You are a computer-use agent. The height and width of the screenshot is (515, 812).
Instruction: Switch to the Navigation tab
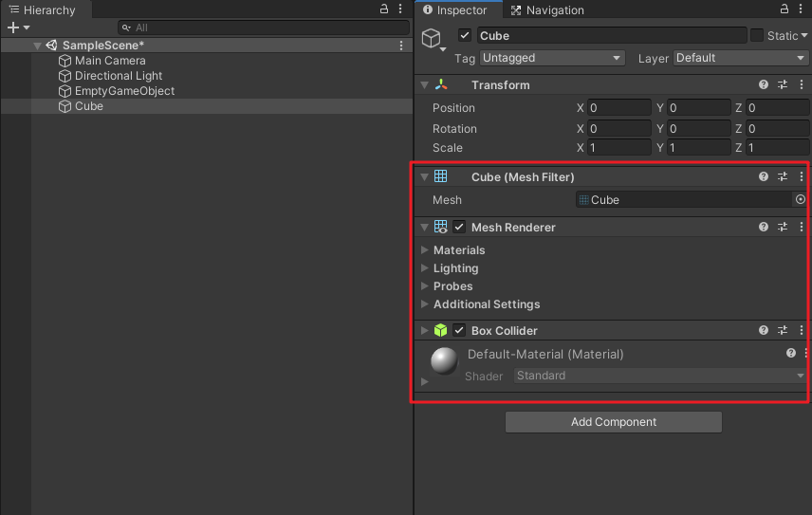click(x=547, y=9)
